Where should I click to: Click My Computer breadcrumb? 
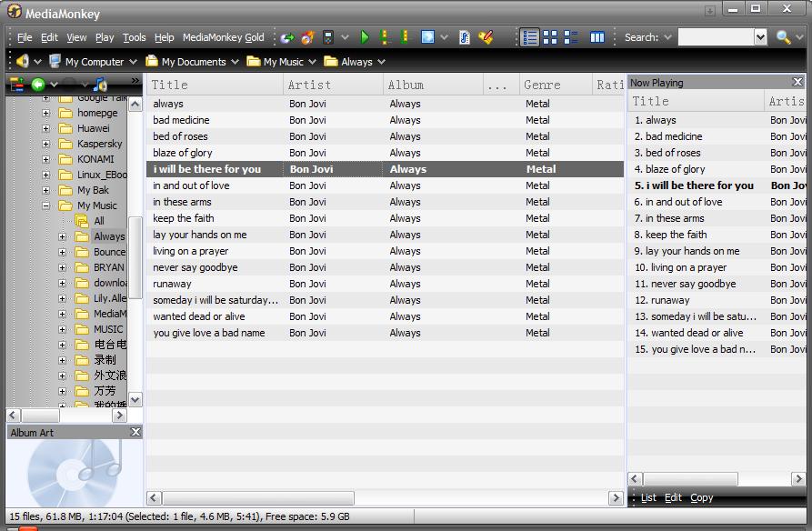pyautogui.click(x=87, y=62)
